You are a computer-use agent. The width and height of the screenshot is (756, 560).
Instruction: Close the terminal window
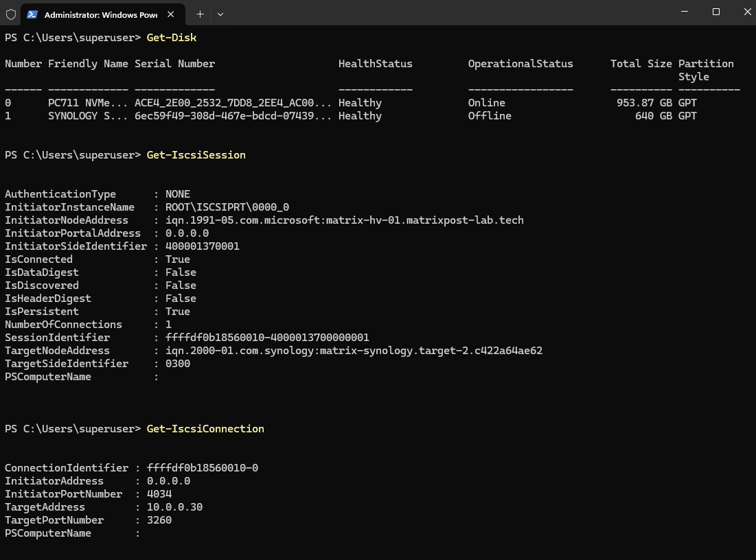click(747, 12)
